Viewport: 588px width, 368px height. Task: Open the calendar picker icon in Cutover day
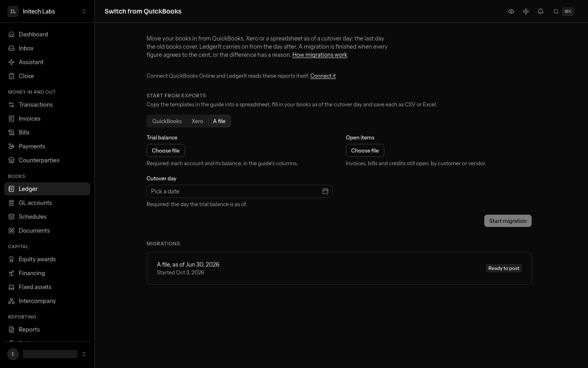(325, 191)
